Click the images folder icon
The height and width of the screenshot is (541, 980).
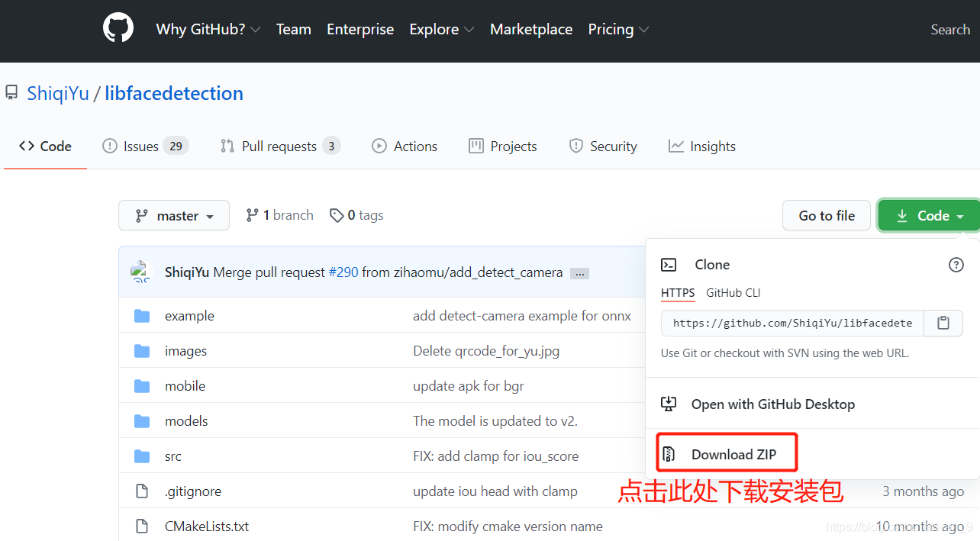click(142, 351)
